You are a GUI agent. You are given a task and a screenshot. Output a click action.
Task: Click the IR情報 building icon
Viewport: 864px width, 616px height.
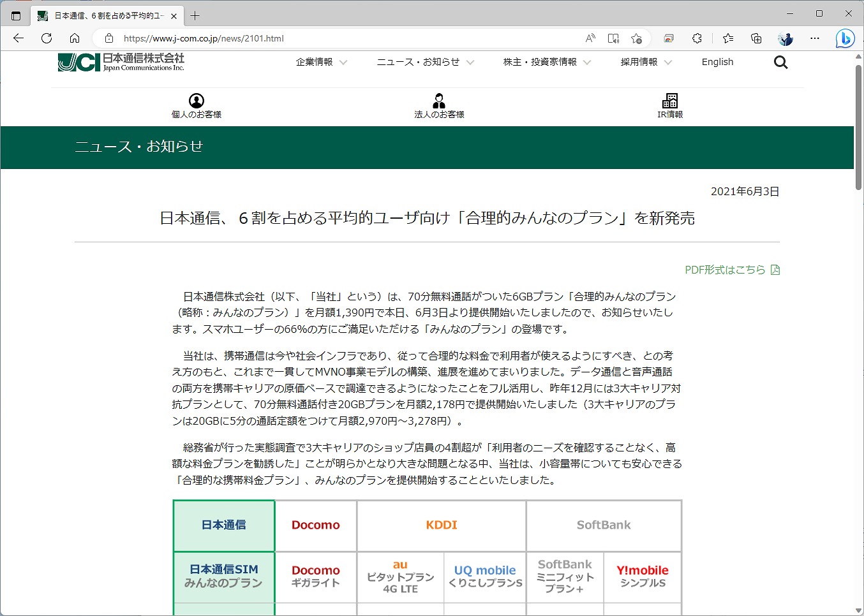[670, 101]
